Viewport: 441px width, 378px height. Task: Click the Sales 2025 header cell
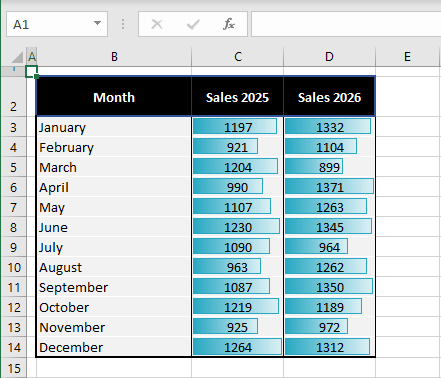[238, 96]
